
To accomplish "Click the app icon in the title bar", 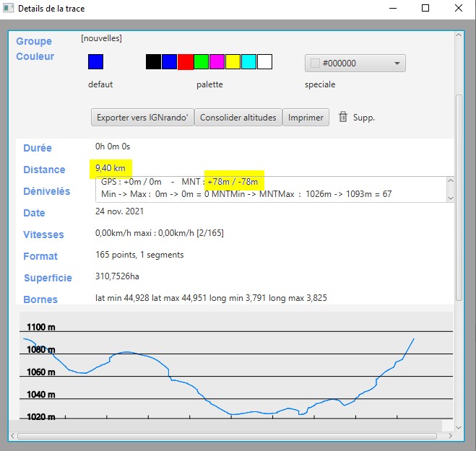I will coord(9,8).
